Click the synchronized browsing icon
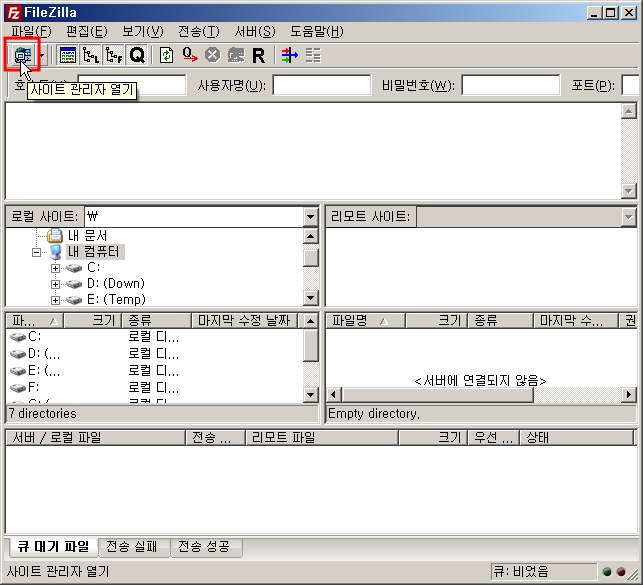The height and width of the screenshot is (585, 643). point(313,55)
